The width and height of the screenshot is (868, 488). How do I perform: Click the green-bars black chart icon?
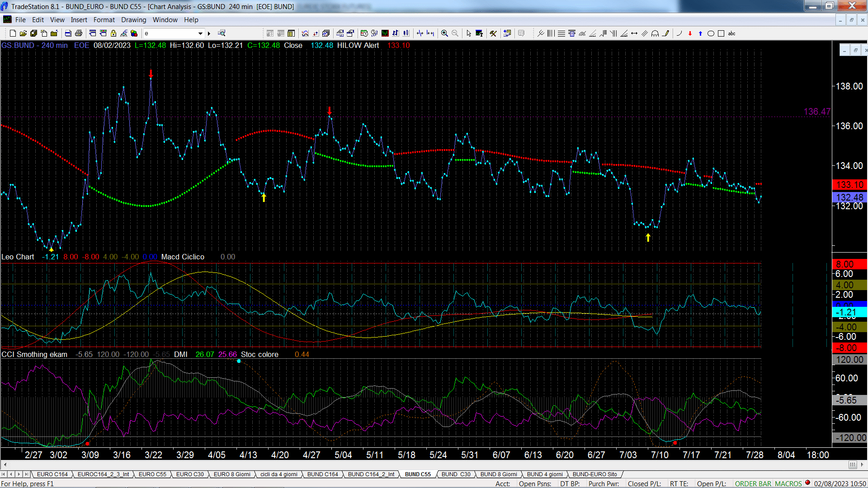[x=385, y=33]
